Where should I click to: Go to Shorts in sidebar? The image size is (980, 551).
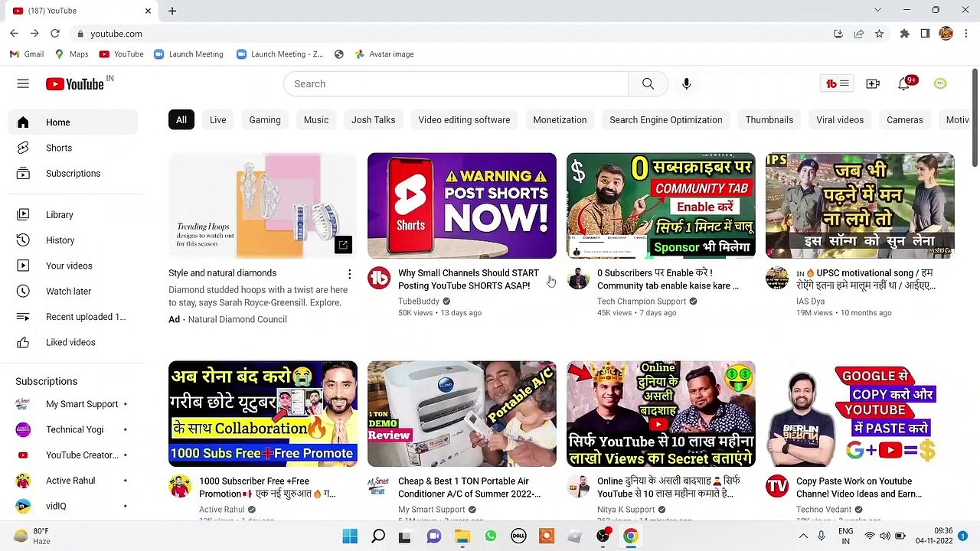coord(73,148)
